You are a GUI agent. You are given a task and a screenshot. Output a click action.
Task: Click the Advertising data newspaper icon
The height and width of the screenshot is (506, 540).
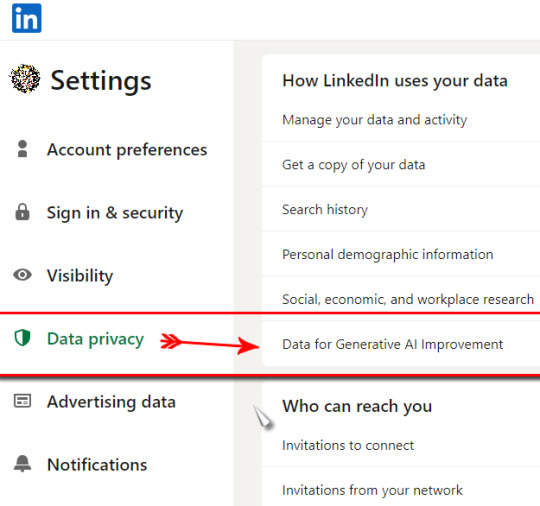pyautogui.click(x=22, y=401)
